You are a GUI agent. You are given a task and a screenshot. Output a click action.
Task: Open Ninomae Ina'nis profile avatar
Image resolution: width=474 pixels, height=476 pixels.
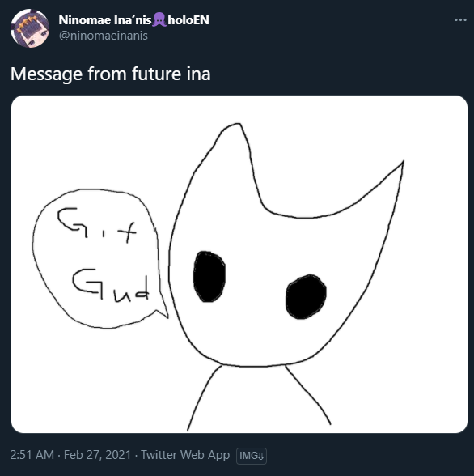(30, 28)
